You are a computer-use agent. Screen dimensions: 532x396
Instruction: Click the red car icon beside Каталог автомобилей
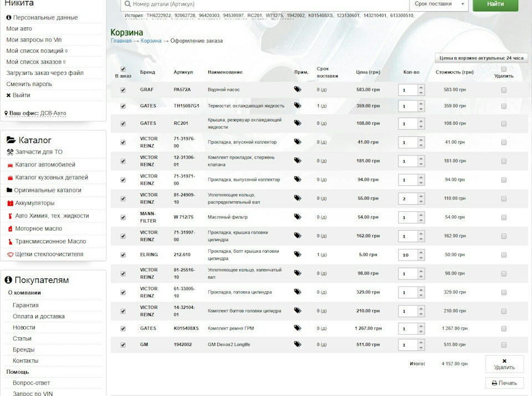(x=10, y=165)
